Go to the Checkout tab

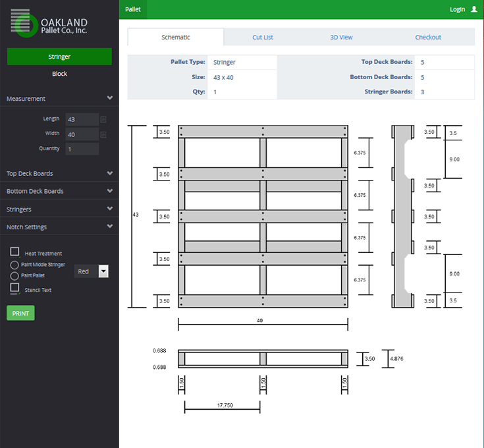coord(428,37)
